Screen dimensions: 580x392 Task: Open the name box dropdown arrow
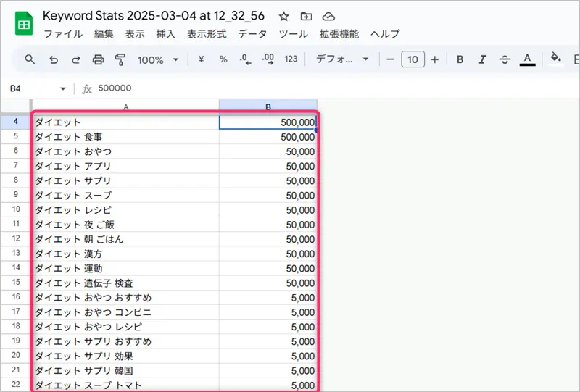click(x=63, y=88)
